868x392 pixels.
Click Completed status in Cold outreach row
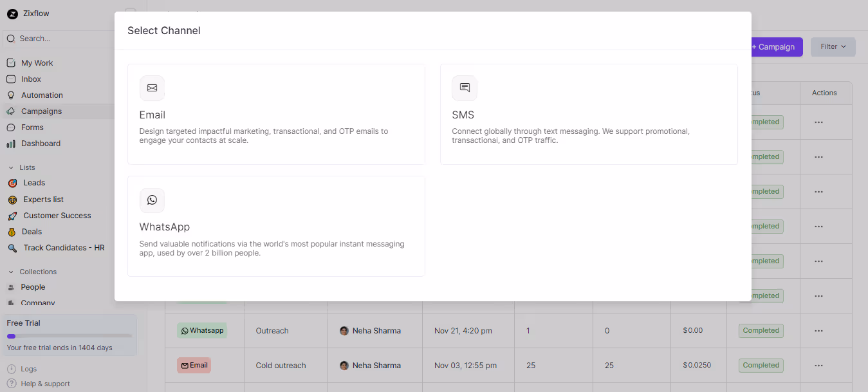[761, 366]
